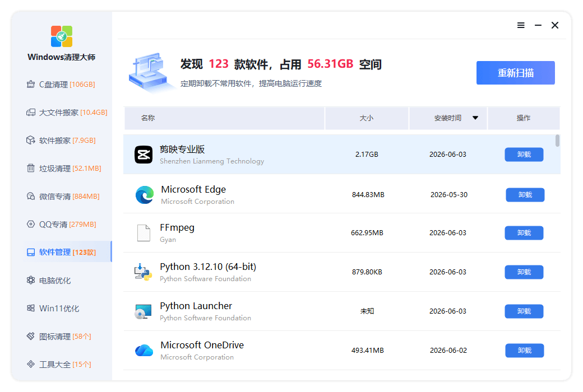Click the Microsoft OneDrive cloud icon

pyautogui.click(x=144, y=351)
